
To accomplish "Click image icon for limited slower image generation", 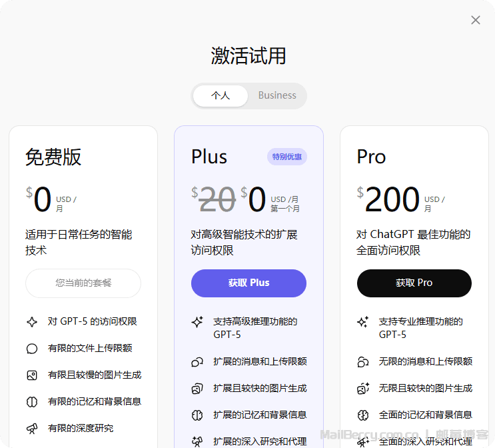I will tap(32, 375).
